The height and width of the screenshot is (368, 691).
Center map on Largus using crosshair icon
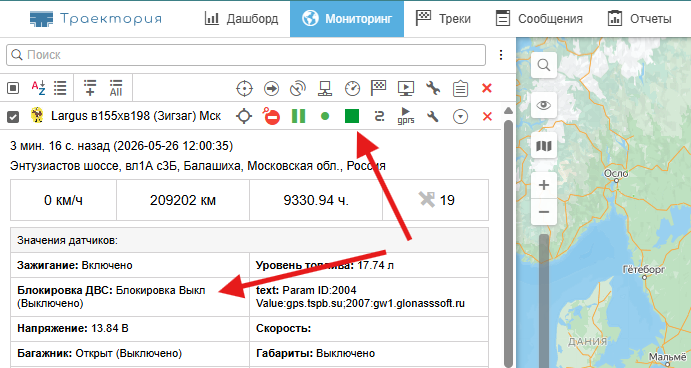(x=244, y=116)
